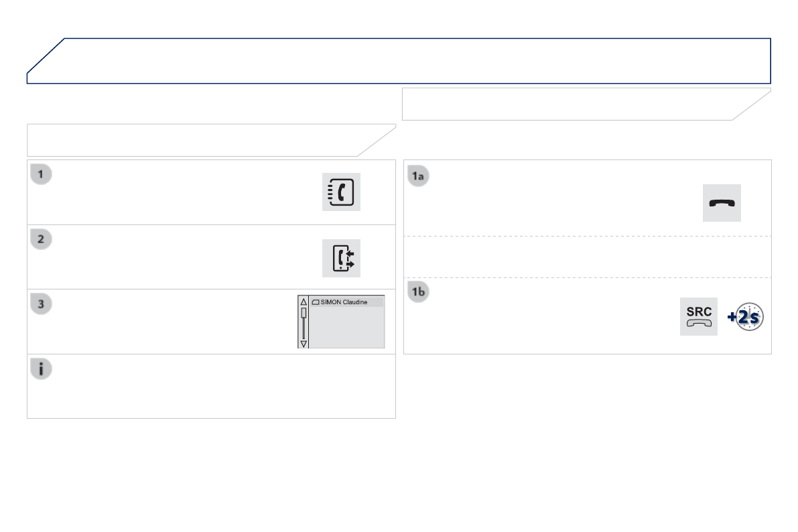
Task: Select step 2 number badge
Action: coord(42,239)
